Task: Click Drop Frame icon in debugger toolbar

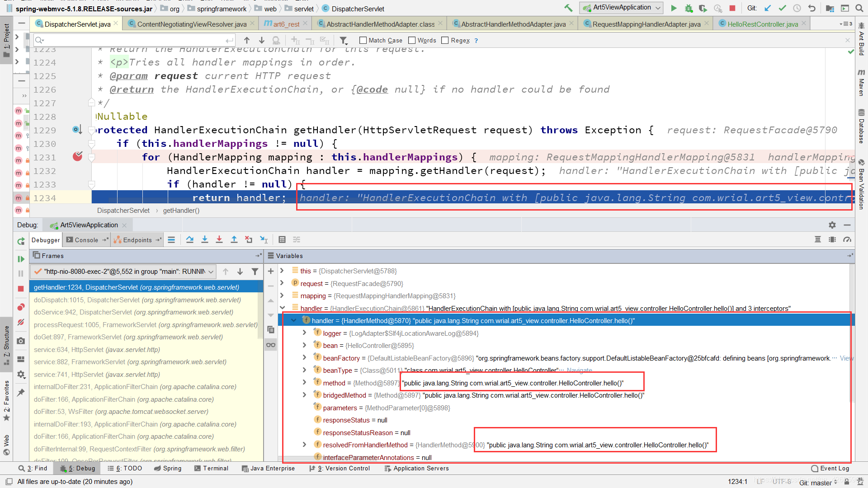Action: tap(249, 239)
